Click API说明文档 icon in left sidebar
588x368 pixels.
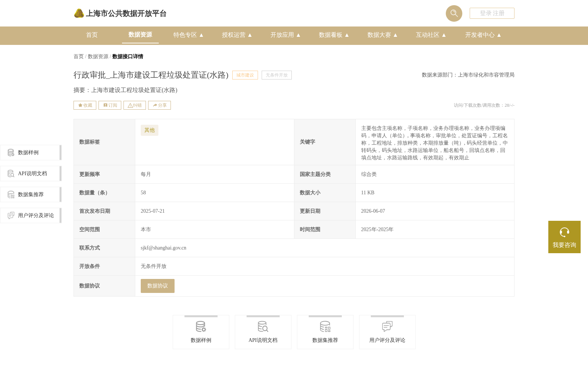11,173
